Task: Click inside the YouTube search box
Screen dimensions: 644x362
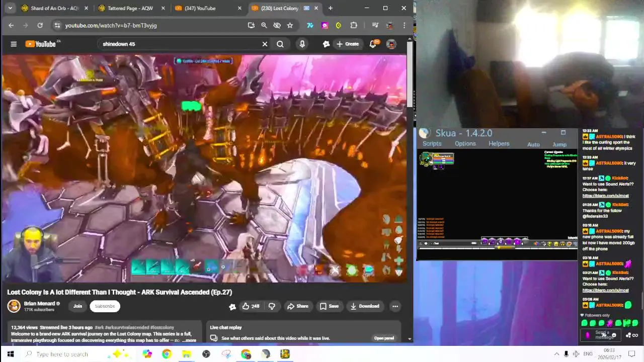Action: 179,44
